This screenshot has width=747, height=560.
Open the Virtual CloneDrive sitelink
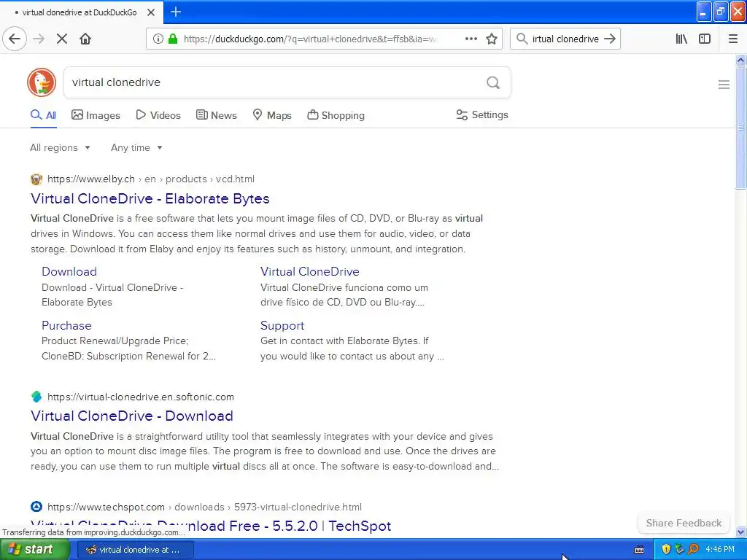[x=309, y=271]
